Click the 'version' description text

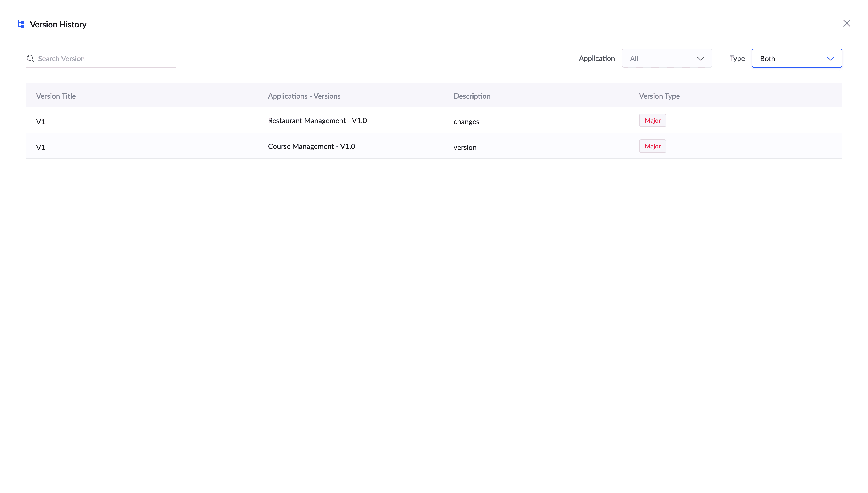point(464,147)
